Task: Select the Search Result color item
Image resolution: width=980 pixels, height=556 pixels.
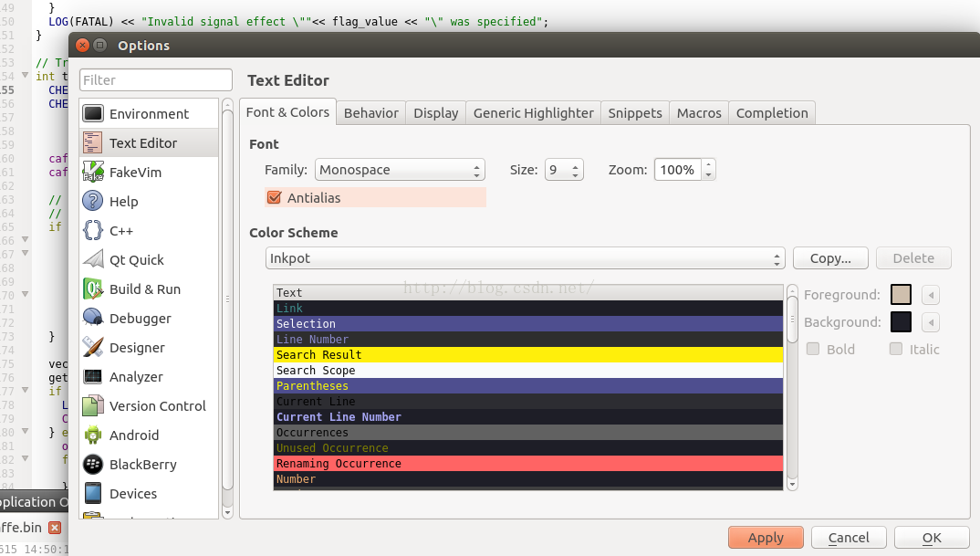Action: click(528, 354)
